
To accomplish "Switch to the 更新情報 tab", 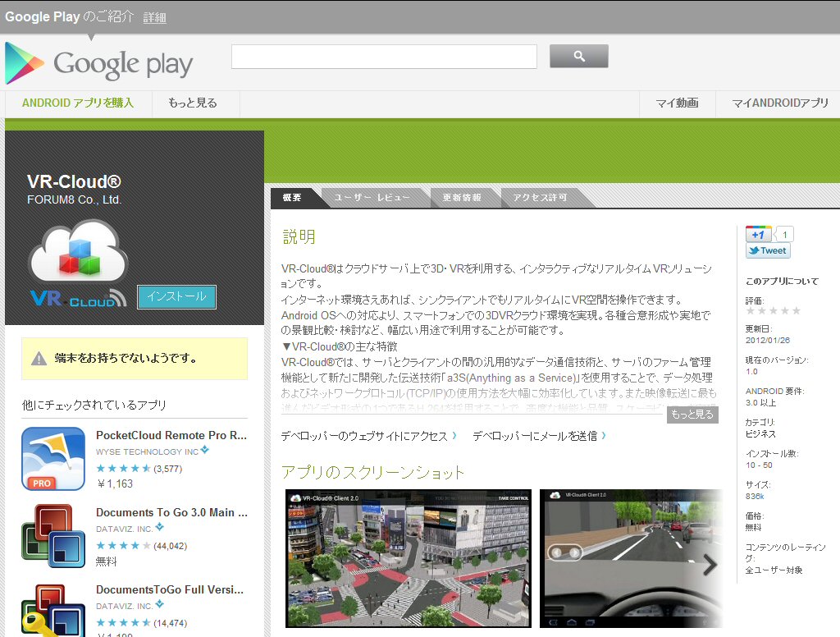I will tap(462, 198).
